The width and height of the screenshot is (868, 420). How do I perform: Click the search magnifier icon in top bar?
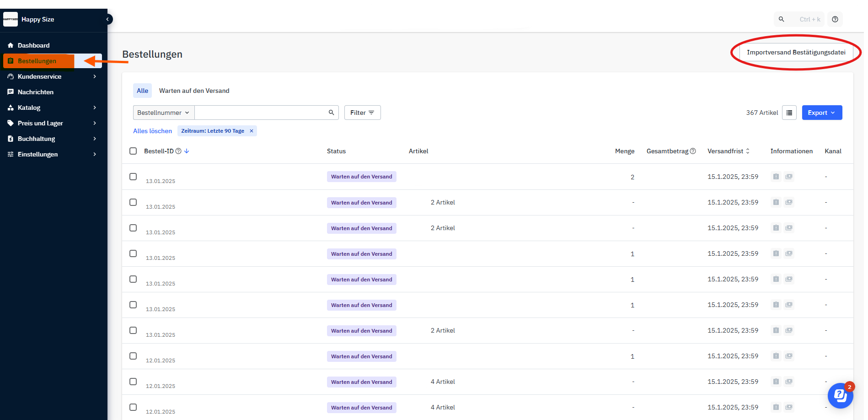click(x=781, y=19)
